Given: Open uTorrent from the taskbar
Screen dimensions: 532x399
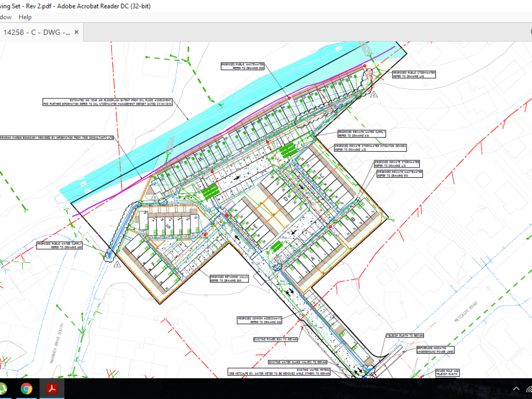Looking at the screenshot, I should tap(3, 388).
